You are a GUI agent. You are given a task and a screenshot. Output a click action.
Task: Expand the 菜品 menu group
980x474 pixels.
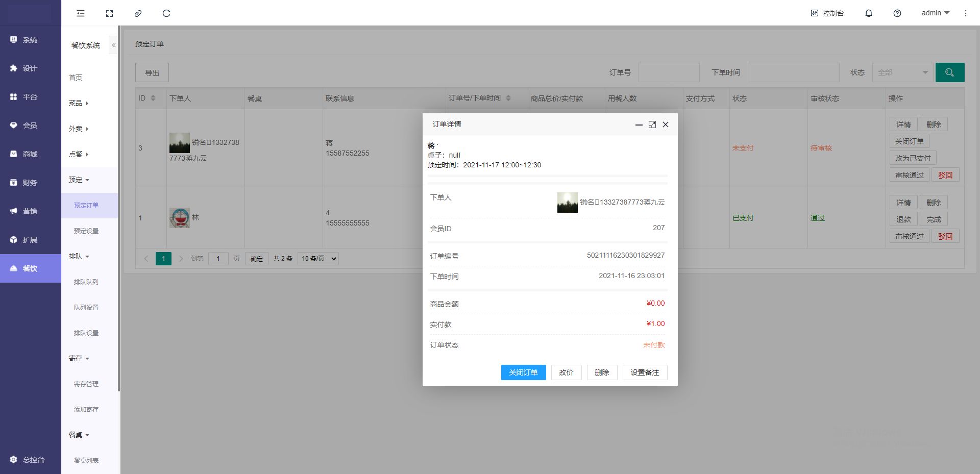pos(79,103)
